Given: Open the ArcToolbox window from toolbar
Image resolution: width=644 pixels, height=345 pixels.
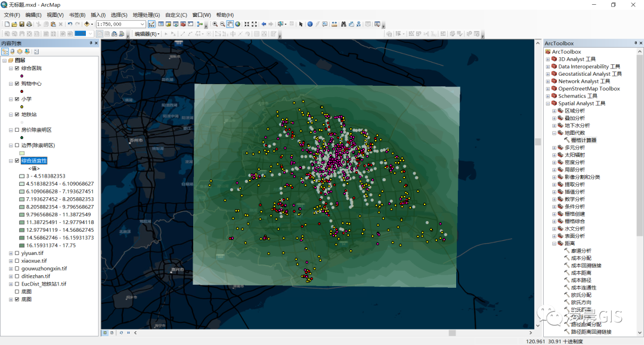Looking at the screenshot, I should 183,24.
